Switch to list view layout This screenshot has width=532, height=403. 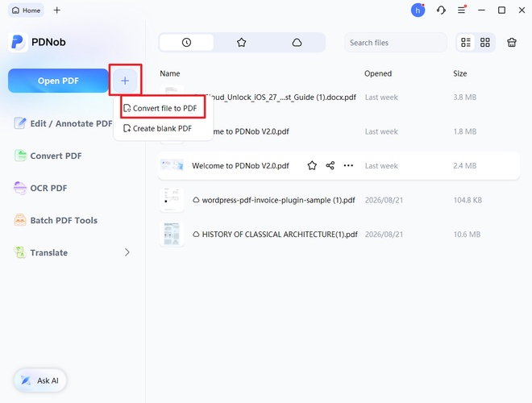point(466,43)
